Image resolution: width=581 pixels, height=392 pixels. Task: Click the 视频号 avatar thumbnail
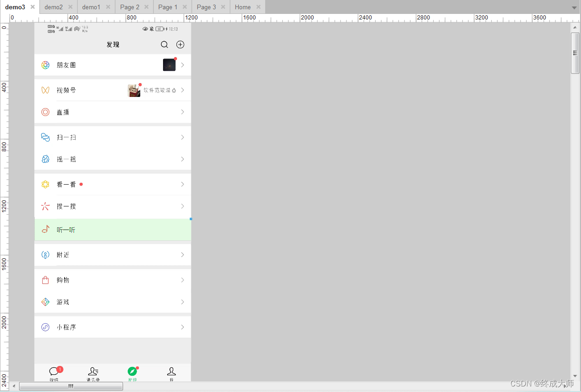click(134, 91)
